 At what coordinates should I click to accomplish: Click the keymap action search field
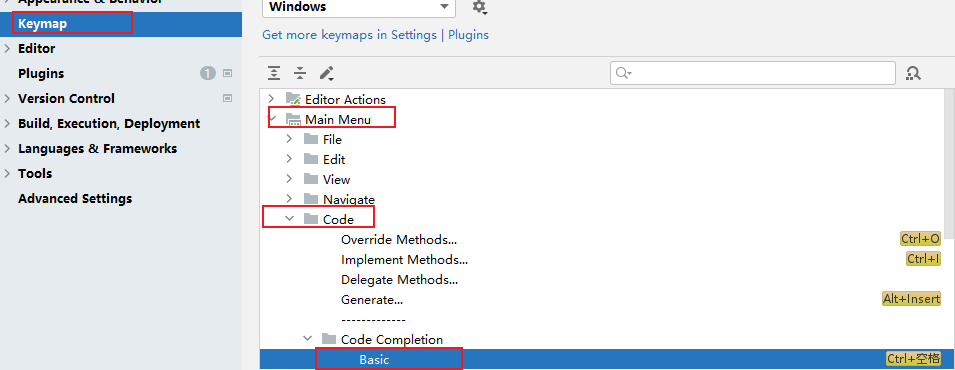[753, 73]
